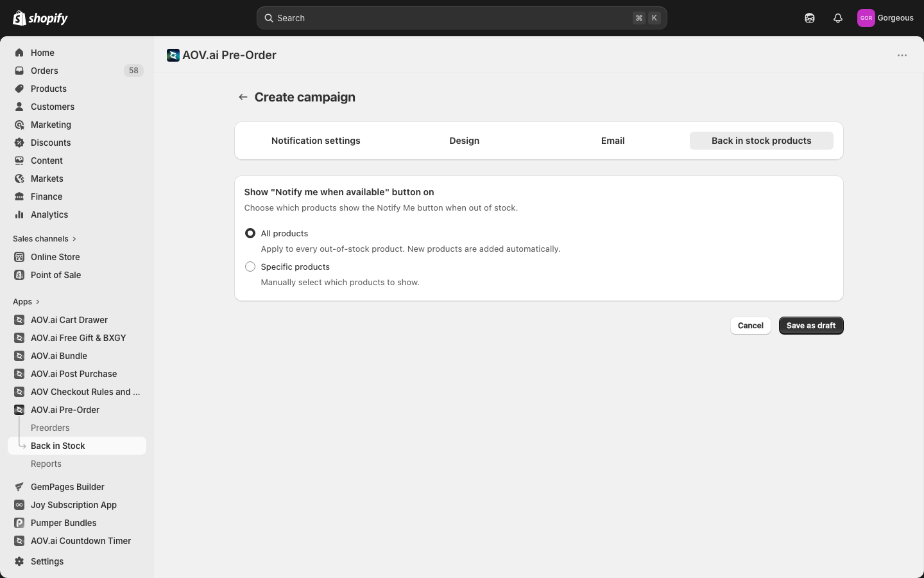The image size is (924, 578).
Task: Open Reports in the sidebar
Action: click(46, 464)
